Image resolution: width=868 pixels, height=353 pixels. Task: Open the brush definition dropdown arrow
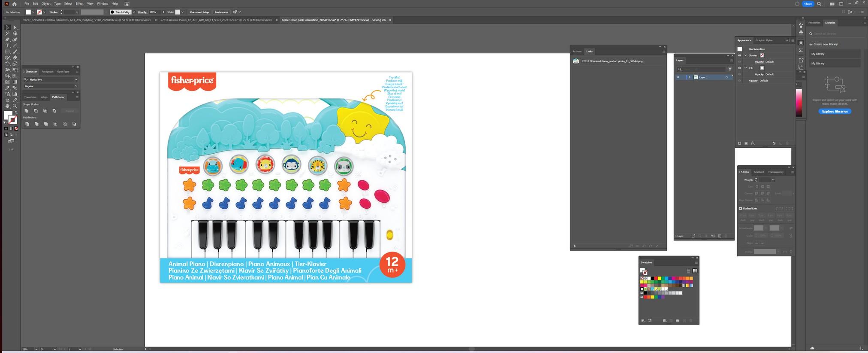(134, 12)
